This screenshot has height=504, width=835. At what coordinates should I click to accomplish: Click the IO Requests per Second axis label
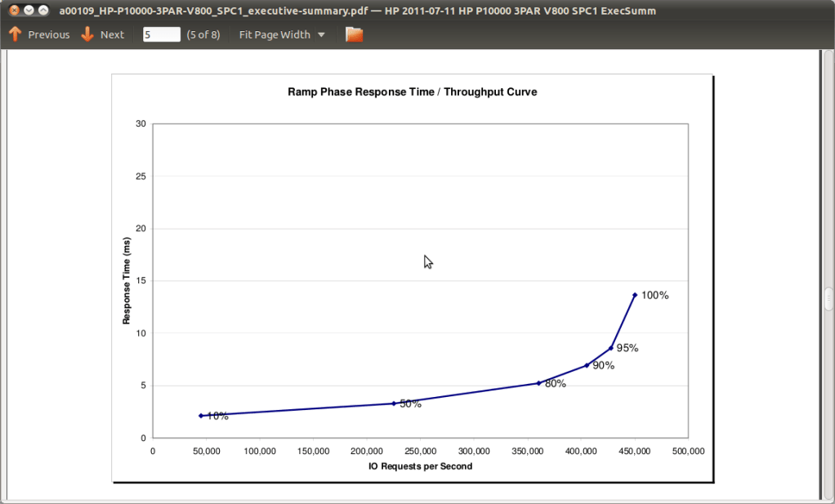pos(420,466)
